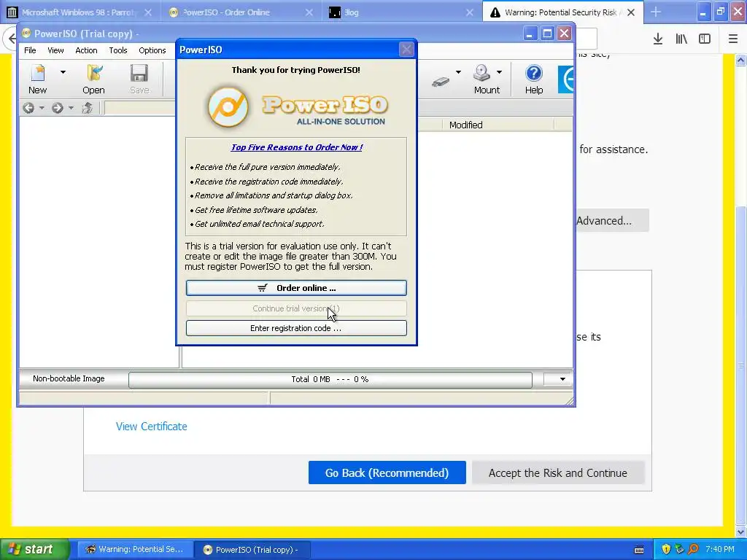Click browser scrollbar up arrow

click(x=741, y=60)
